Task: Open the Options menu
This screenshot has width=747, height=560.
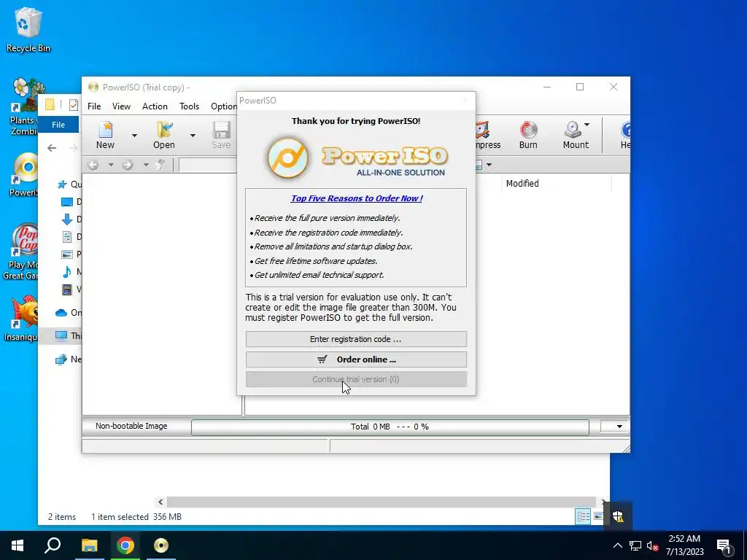Action: coord(223,106)
